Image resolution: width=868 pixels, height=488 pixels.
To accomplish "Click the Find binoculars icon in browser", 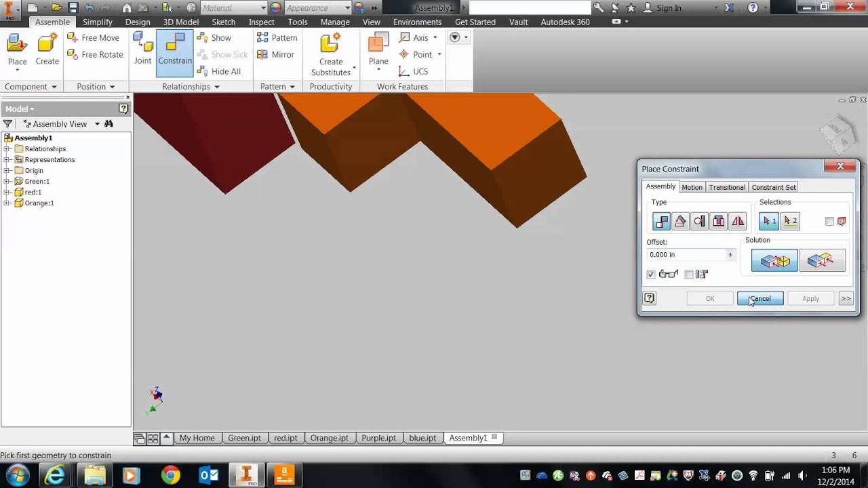I will pyautogui.click(x=108, y=124).
